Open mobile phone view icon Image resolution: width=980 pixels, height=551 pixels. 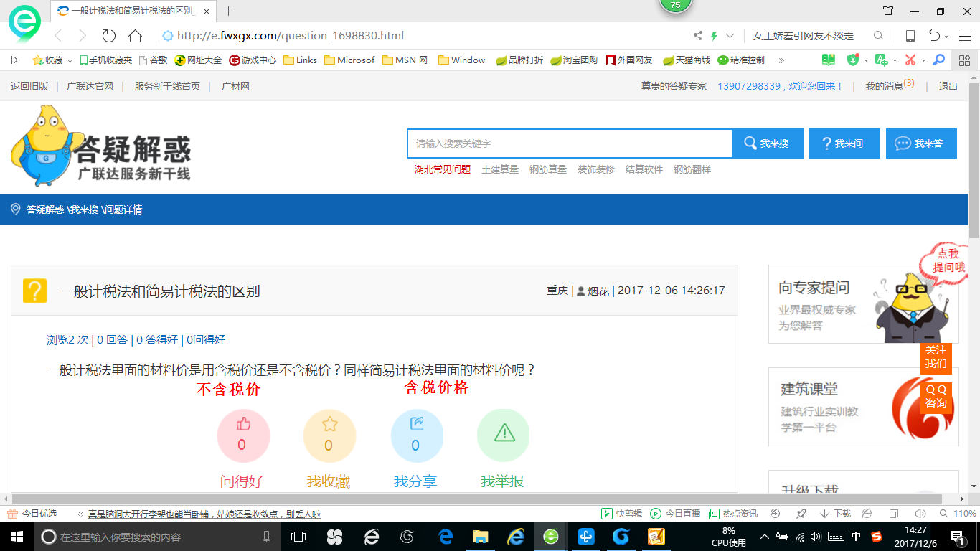point(910,36)
